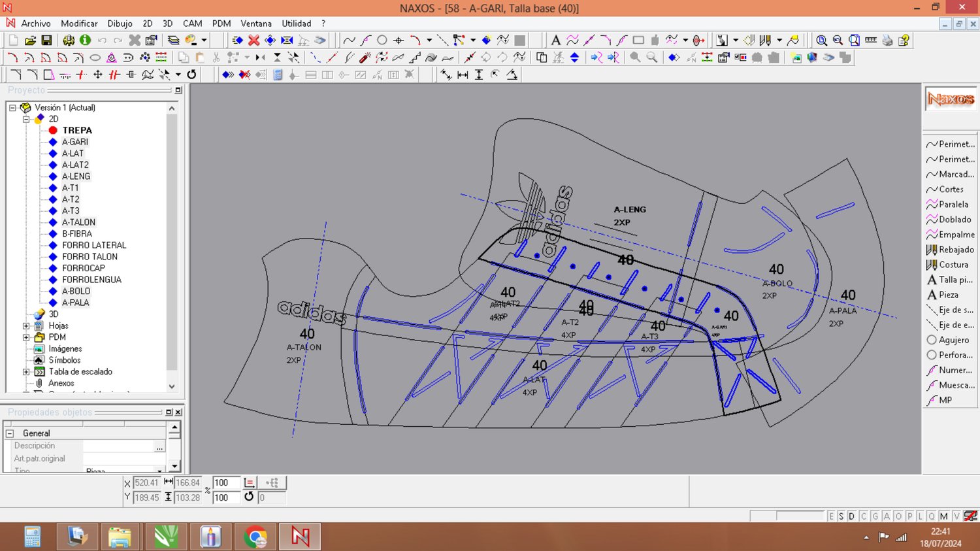The width and height of the screenshot is (980, 551).
Task: Open the CAM menu
Action: coord(192,24)
